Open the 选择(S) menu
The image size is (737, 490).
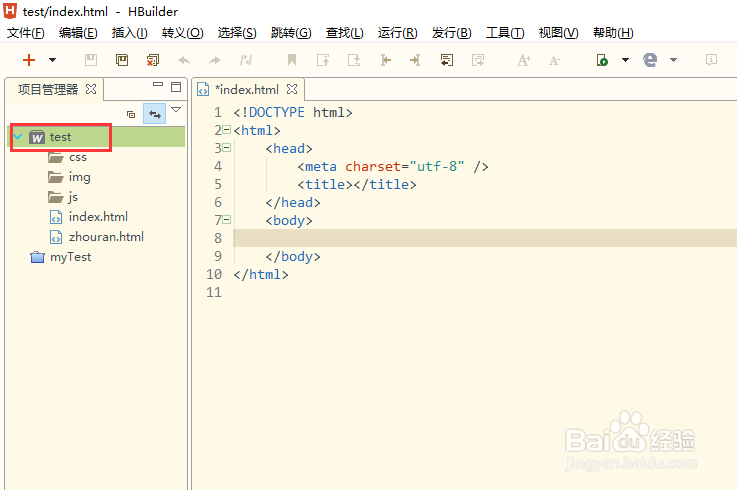[237, 33]
